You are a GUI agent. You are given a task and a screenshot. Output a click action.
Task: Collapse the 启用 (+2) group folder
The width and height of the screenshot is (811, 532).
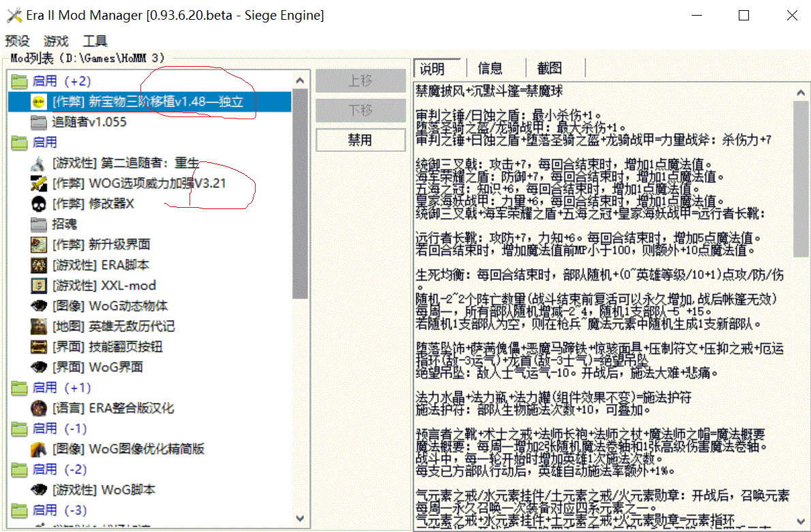(19, 82)
